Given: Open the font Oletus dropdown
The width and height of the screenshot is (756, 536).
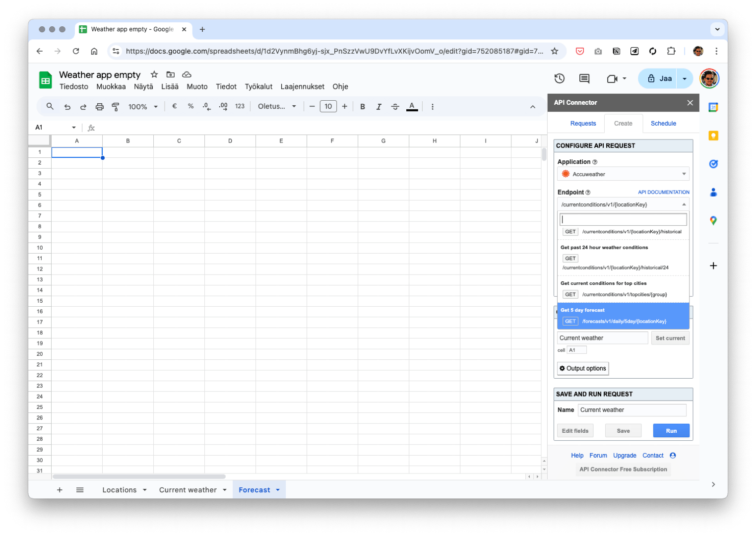Looking at the screenshot, I should pyautogui.click(x=276, y=107).
